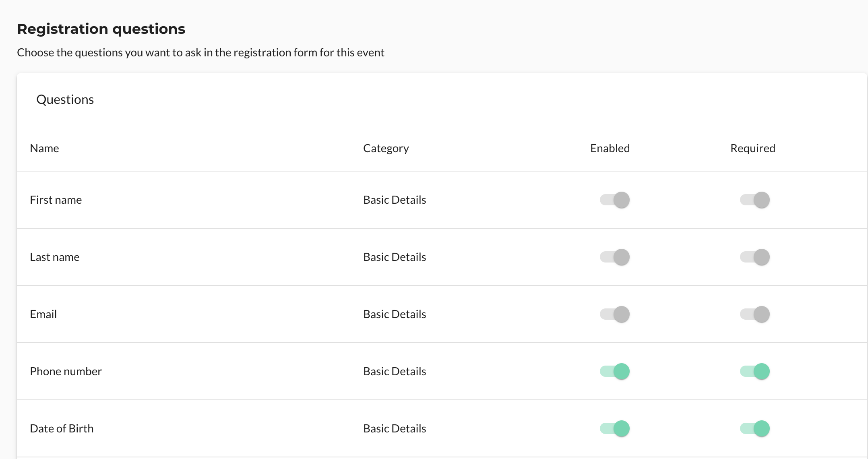Click the Enabled column header
Image resolution: width=868 pixels, height=459 pixels.
(x=610, y=148)
